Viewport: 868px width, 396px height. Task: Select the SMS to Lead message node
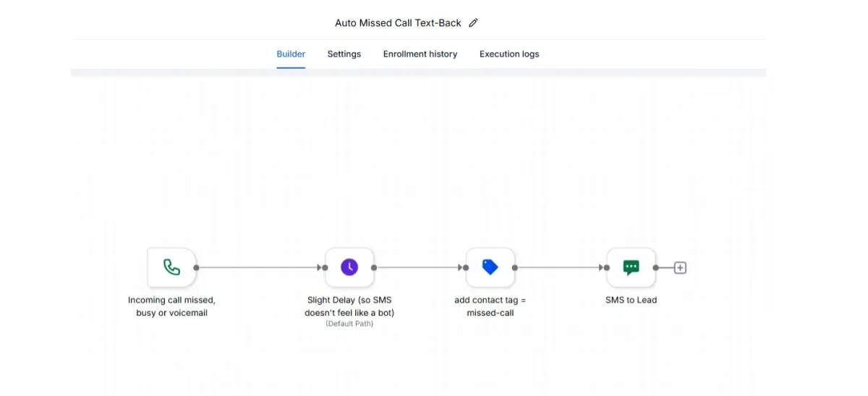[x=631, y=267]
